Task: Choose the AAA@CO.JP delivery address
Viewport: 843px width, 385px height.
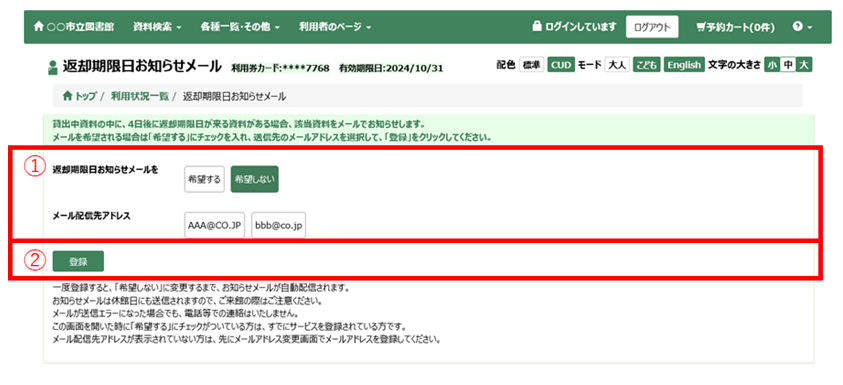Action: tap(214, 225)
